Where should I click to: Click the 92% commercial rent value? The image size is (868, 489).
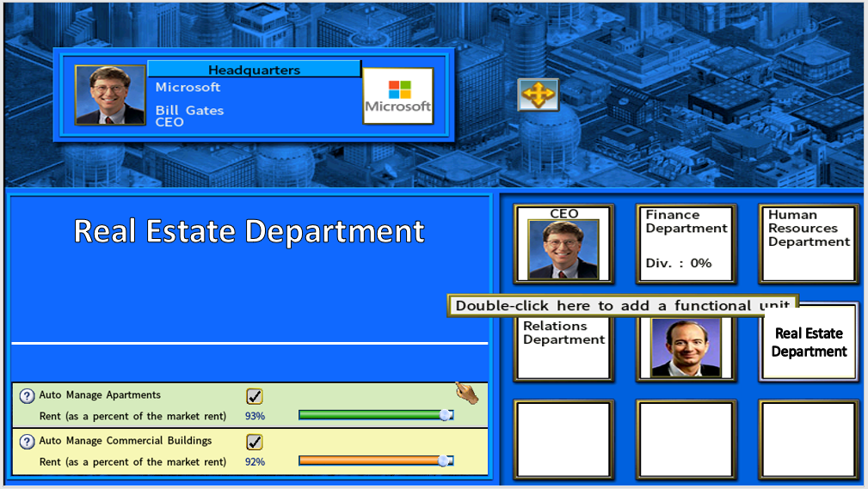(255, 461)
